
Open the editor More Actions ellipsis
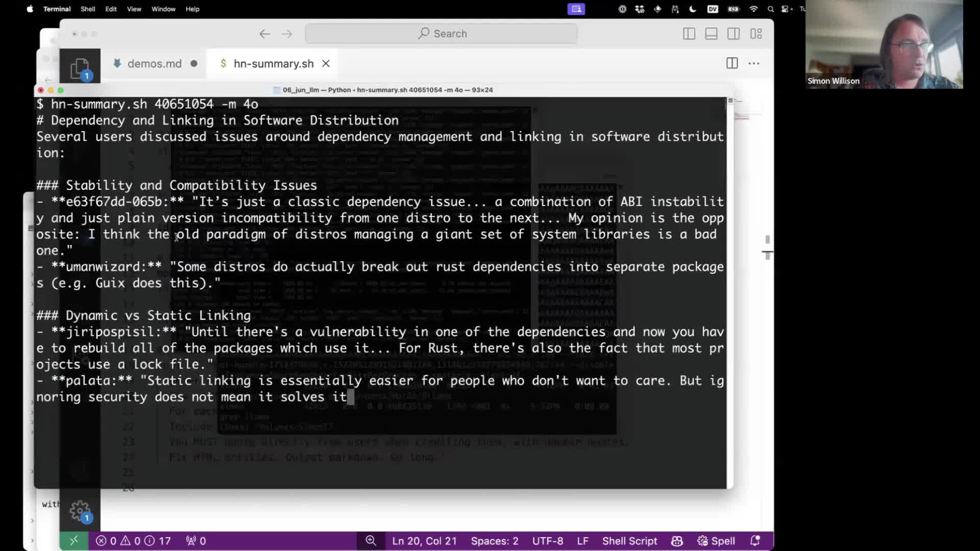tap(754, 63)
